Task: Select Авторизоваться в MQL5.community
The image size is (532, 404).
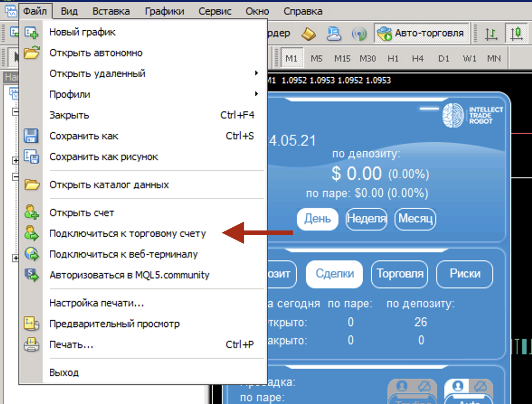Action: (143, 275)
